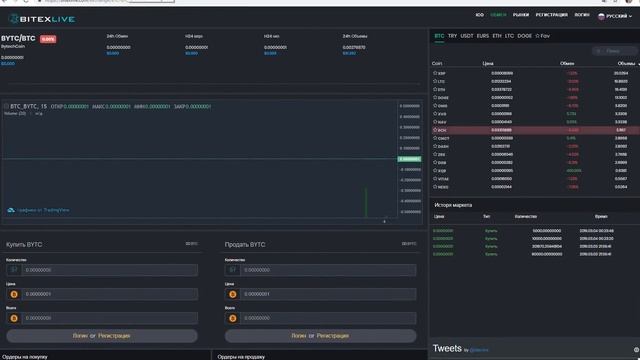The height and width of the screenshot is (360, 640).
Task: Star the ETH coin row
Action: [435, 89]
